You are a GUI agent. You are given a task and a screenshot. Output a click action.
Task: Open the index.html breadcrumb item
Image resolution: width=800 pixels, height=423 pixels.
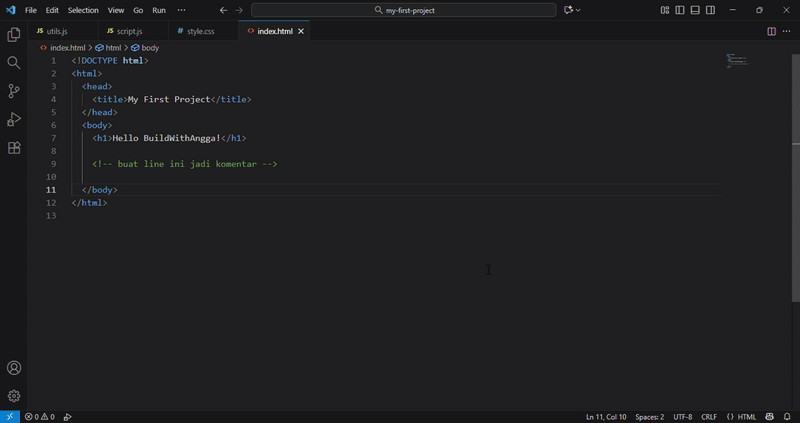tap(63, 47)
